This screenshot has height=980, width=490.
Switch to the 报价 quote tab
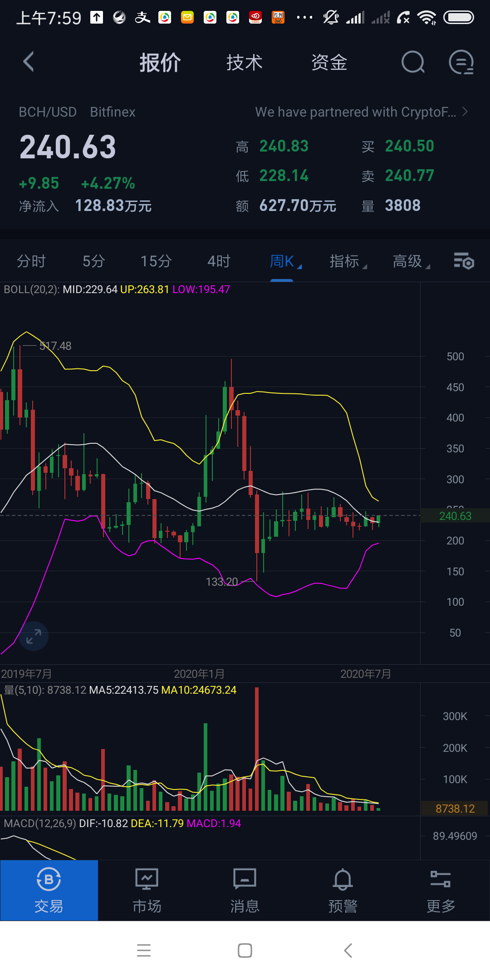point(160,62)
